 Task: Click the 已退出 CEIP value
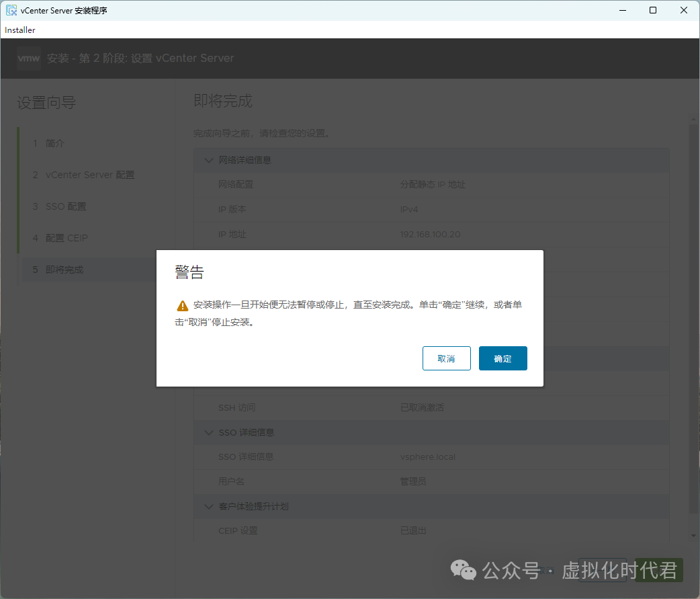(413, 530)
